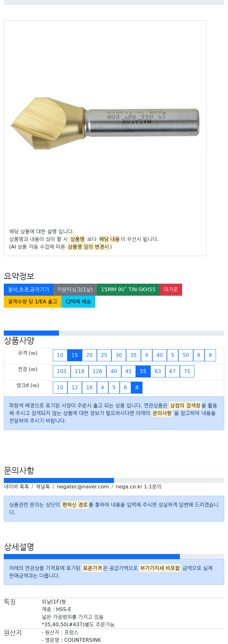Select the highlighted 전장 55 option
This screenshot has width=228, height=644.
click(143, 371)
